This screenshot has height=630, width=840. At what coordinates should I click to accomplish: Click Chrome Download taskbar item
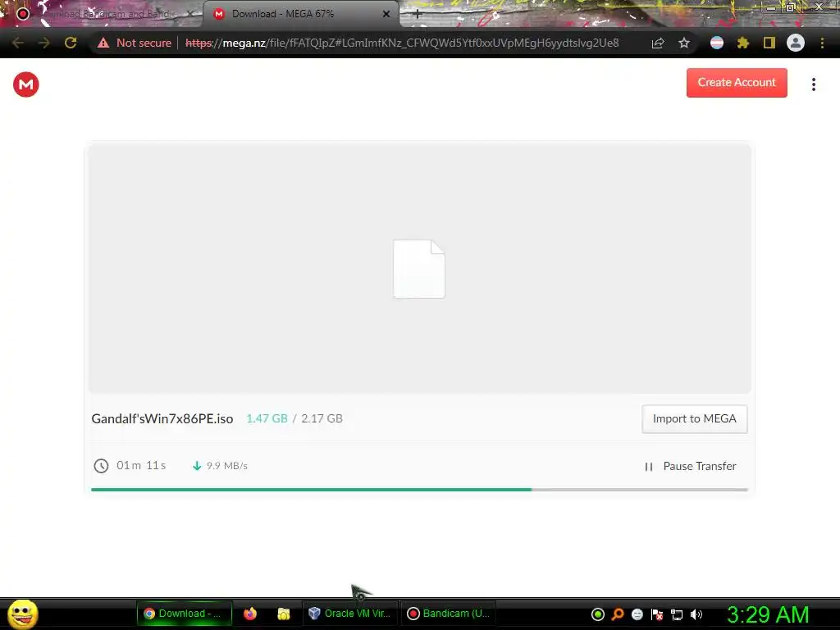point(185,614)
